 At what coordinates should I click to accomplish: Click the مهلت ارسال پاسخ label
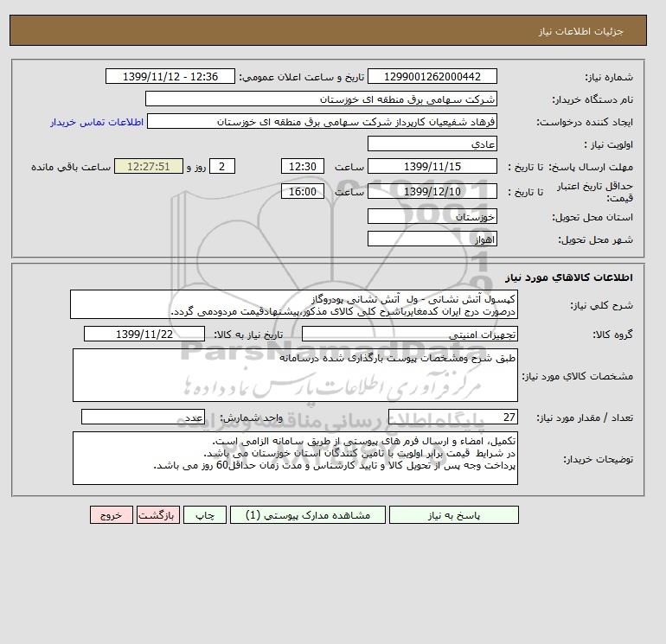pyautogui.click(x=591, y=167)
